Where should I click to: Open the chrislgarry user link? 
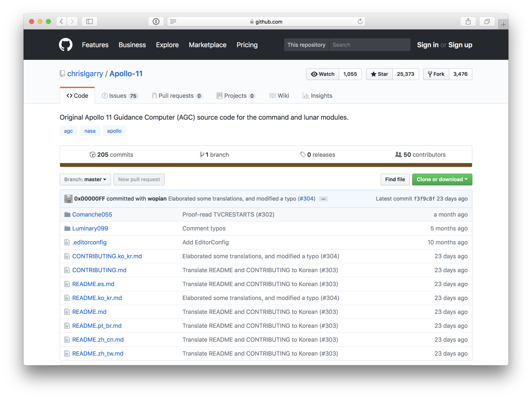pyautogui.click(x=85, y=74)
